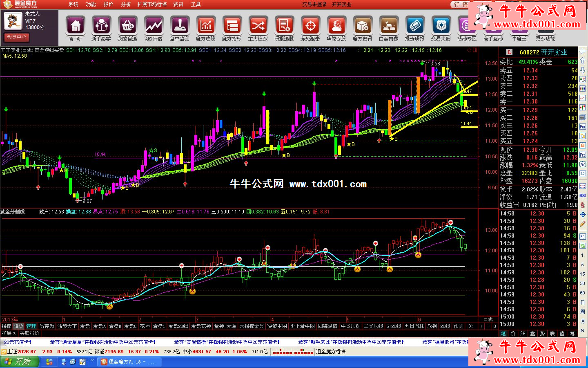Click the 行情 button at top right
Image resolution: width=588 pixels, height=368 pixels.
[x=461, y=4]
